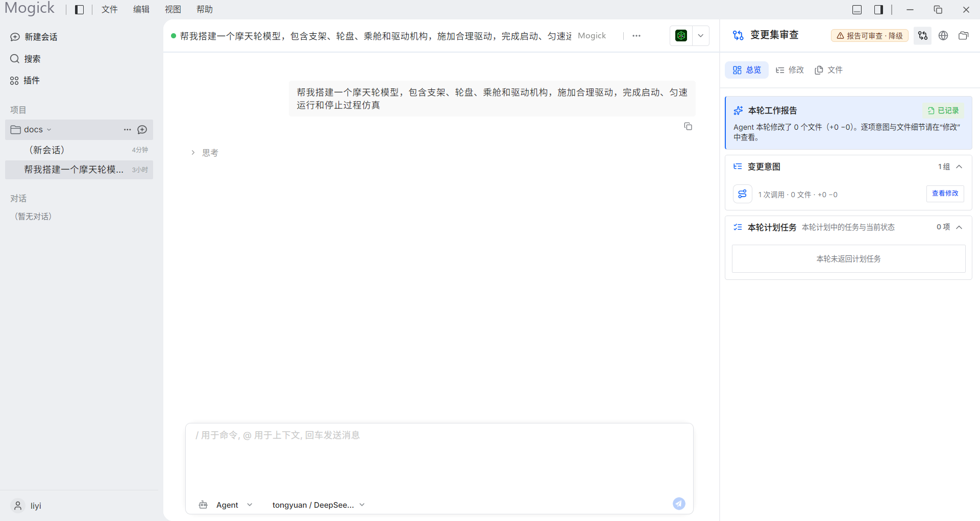Open the Agent mode dropdown
This screenshot has width=980, height=521.
pyautogui.click(x=226, y=505)
